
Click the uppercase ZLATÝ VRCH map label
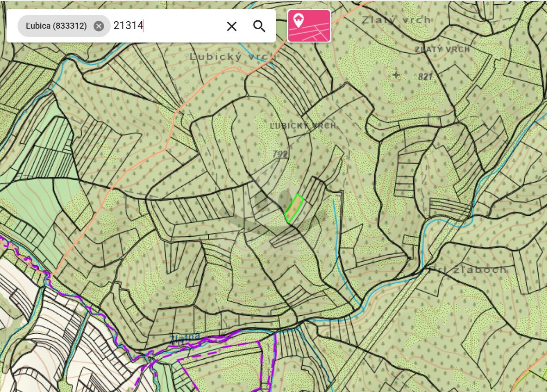pyautogui.click(x=442, y=49)
